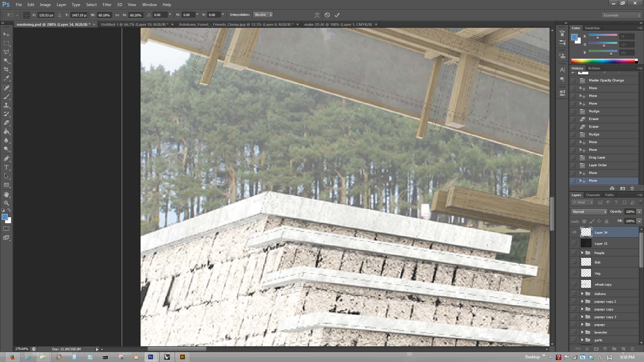
Task: Toggle Quick Mask mode
Action: [7, 229]
